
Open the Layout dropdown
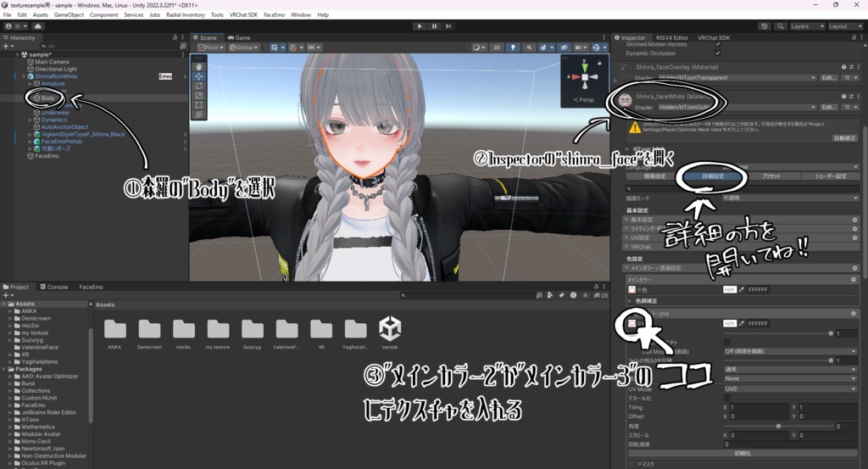(x=845, y=26)
